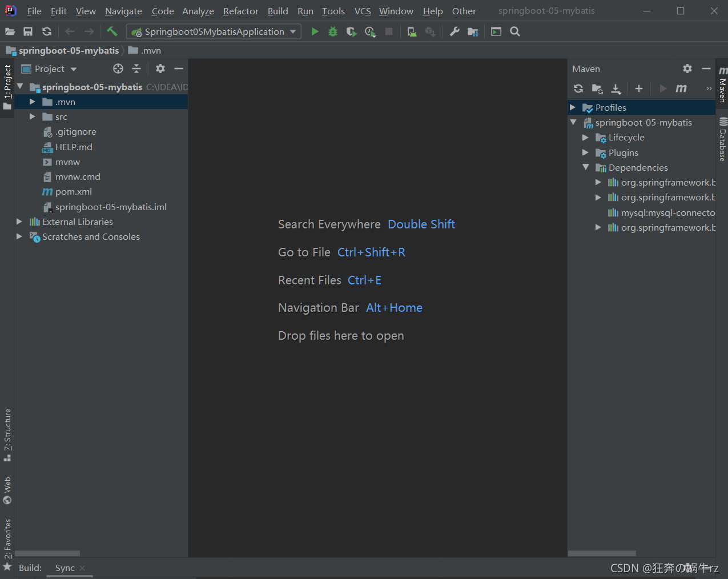Click the Back navigation arrow
The image size is (728, 579).
(70, 32)
